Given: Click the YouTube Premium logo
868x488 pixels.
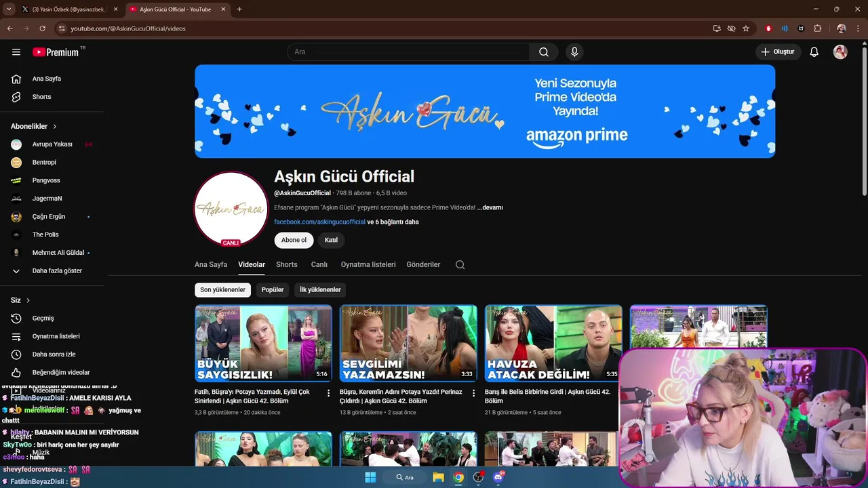Looking at the screenshot, I should 56,52.
